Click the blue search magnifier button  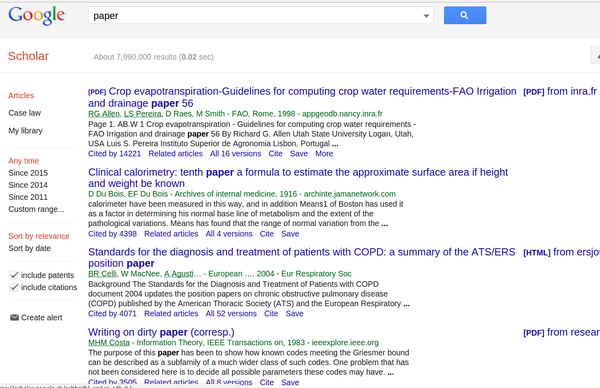[465, 15]
